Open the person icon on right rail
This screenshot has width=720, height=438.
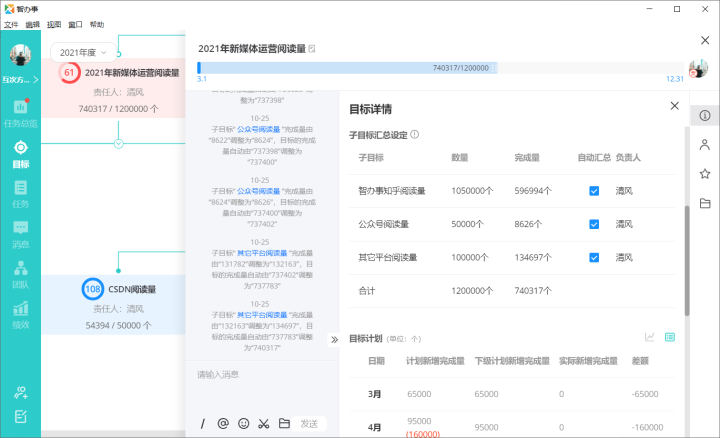click(705, 145)
